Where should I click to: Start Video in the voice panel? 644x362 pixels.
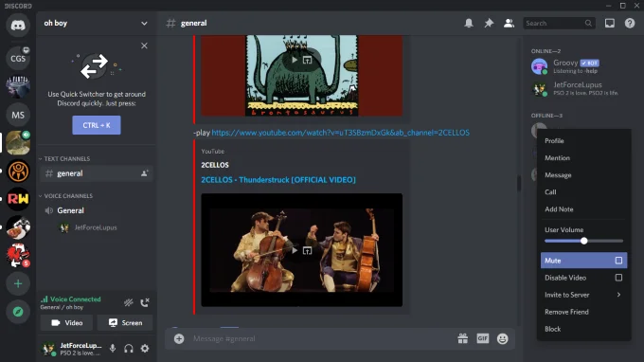[66, 323]
